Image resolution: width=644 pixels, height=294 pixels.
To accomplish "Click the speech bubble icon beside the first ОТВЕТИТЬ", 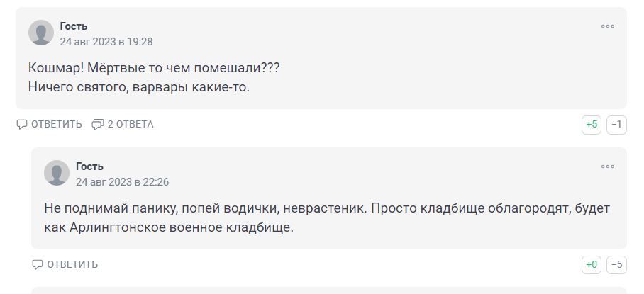I will click(22, 125).
